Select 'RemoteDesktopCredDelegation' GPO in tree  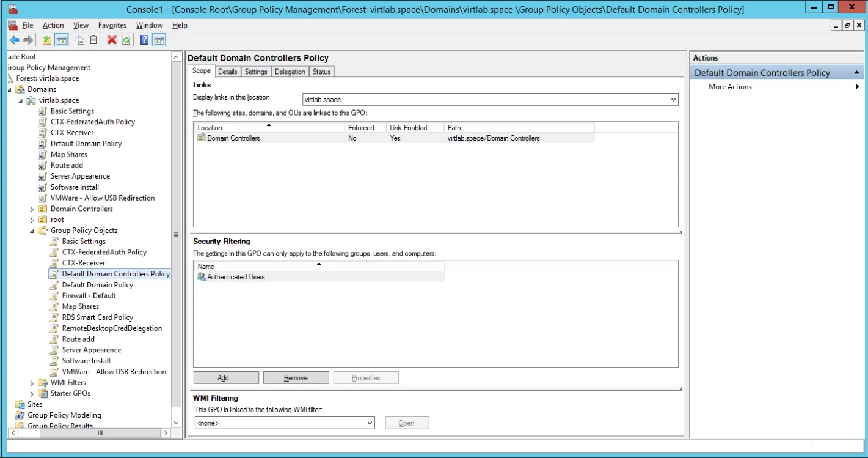tap(112, 328)
